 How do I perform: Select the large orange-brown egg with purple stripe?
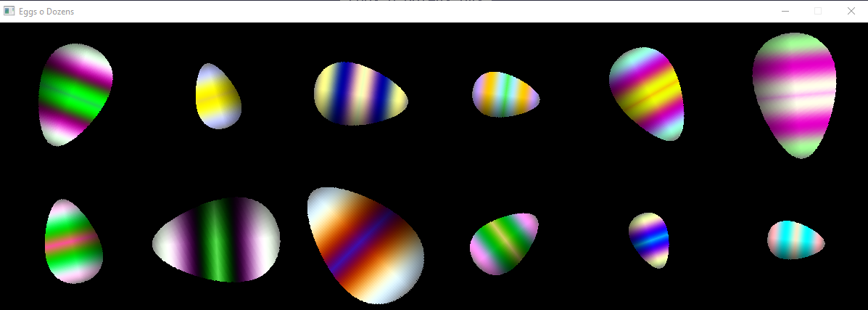tap(365, 245)
